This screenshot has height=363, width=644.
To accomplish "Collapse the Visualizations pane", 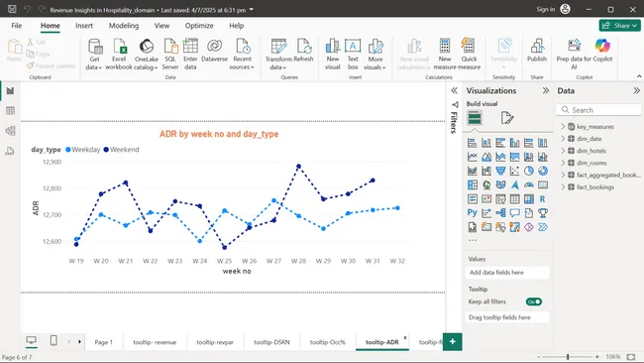I will (x=546, y=91).
